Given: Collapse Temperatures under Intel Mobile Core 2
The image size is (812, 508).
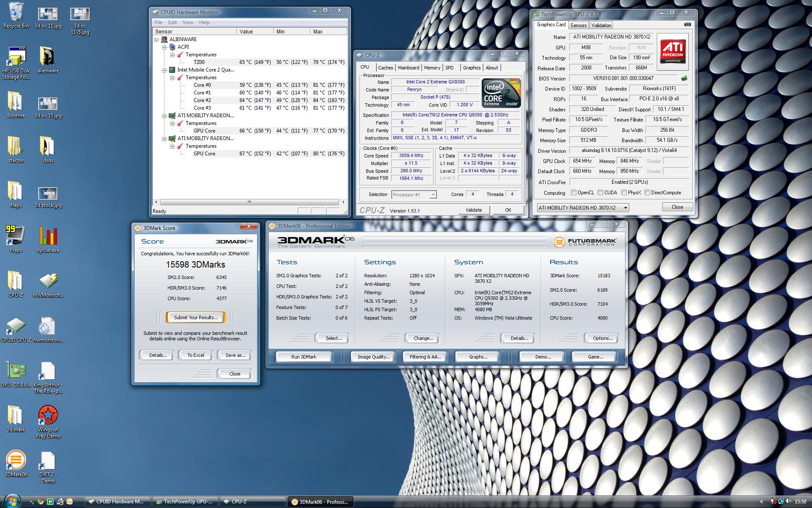Looking at the screenshot, I should tap(173, 77).
